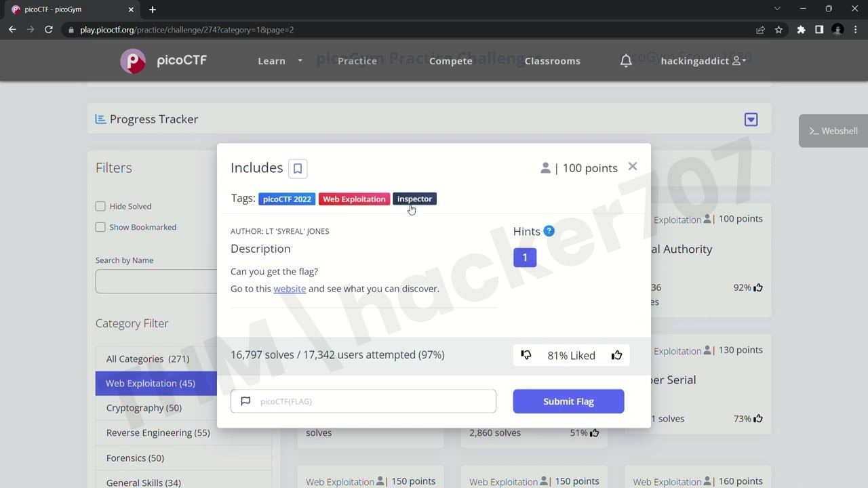868x488 pixels.
Task: Open the tab search chevron
Action: tap(777, 9)
